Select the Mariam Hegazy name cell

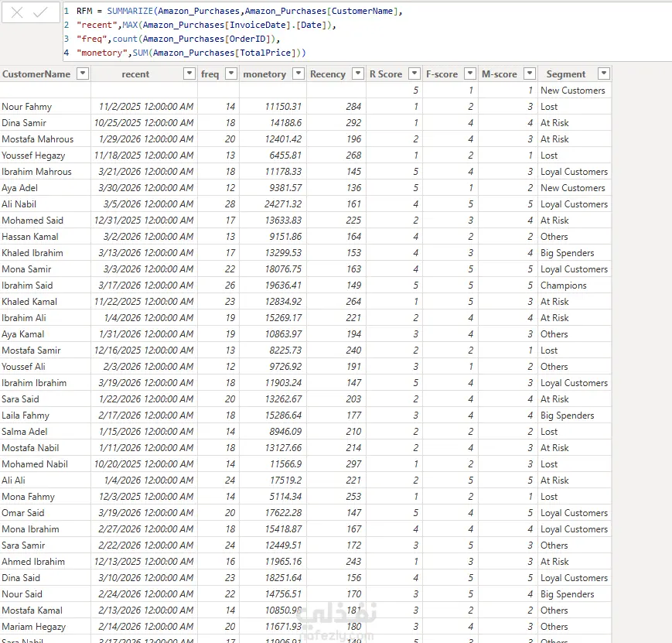pyautogui.click(x=46, y=627)
